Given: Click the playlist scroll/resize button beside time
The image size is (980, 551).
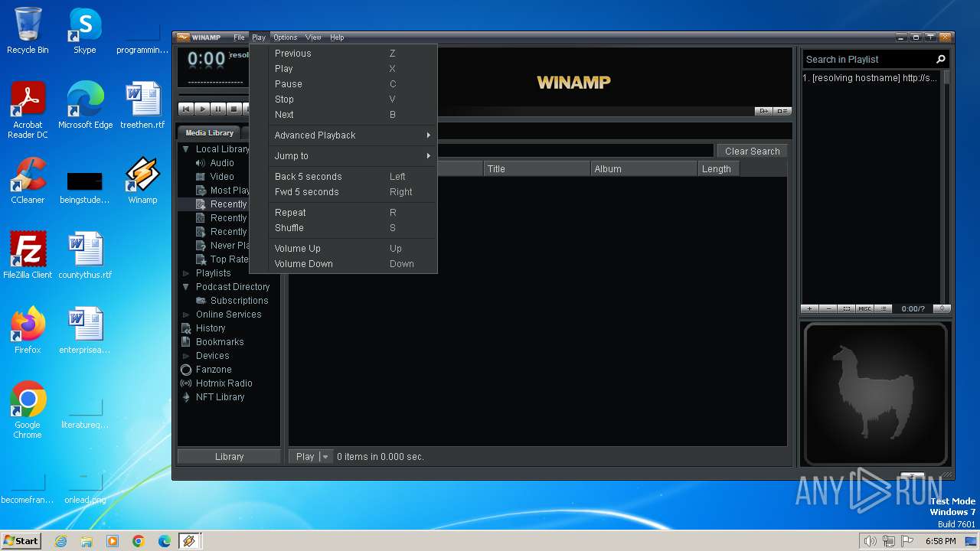Looking at the screenshot, I should pyautogui.click(x=942, y=309).
